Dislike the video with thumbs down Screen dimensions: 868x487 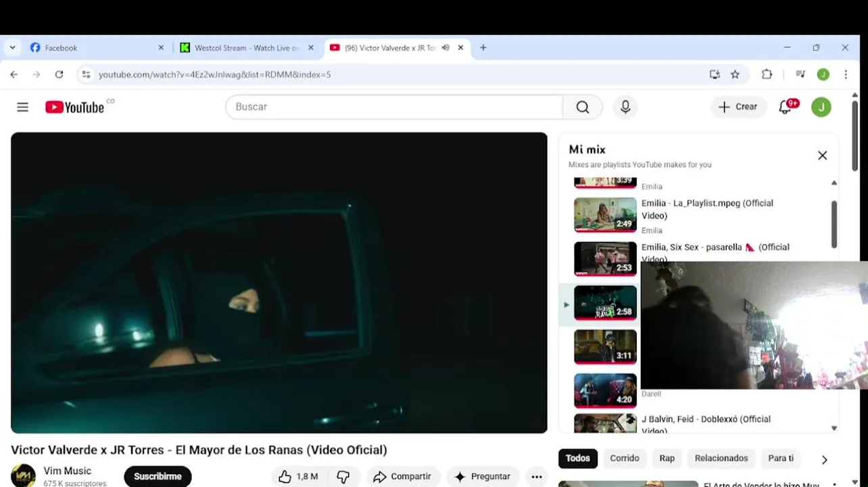343,477
